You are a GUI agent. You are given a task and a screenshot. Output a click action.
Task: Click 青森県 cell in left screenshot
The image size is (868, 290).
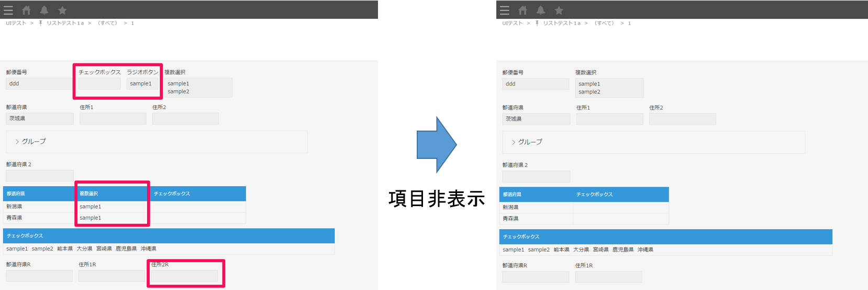click(40, 218)
